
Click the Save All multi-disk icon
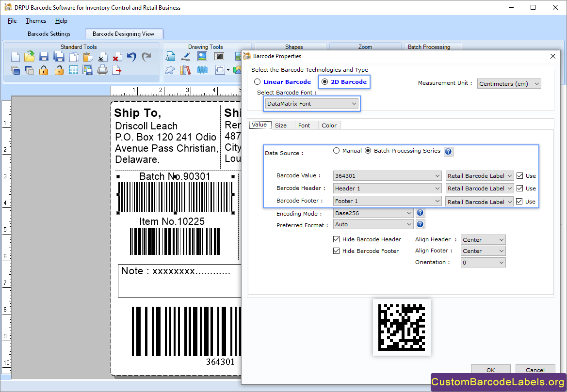(59, 56)
